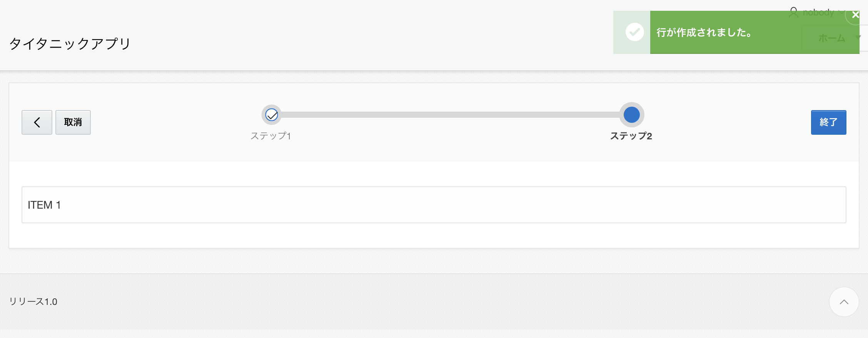Expand the ホーム dropdown arrow

pos(858,37)
